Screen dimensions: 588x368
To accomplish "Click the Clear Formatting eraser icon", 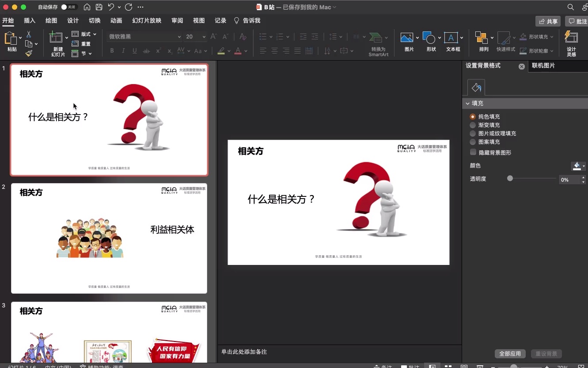I will pos(243,37).
